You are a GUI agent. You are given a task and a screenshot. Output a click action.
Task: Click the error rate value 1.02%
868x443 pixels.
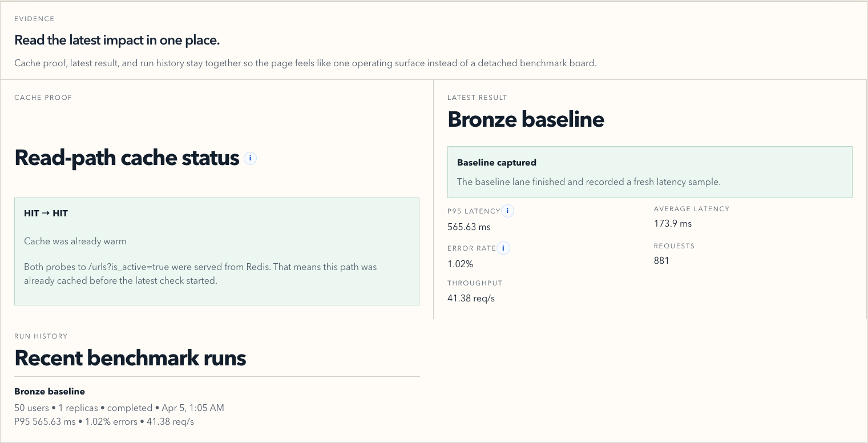(x=461, y=264)
